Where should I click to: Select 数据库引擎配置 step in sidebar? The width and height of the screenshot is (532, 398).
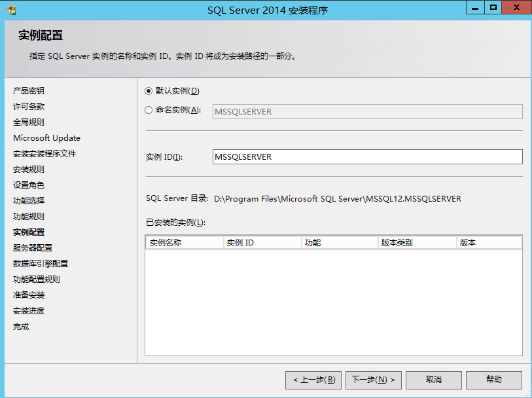(x=41, y=264)
